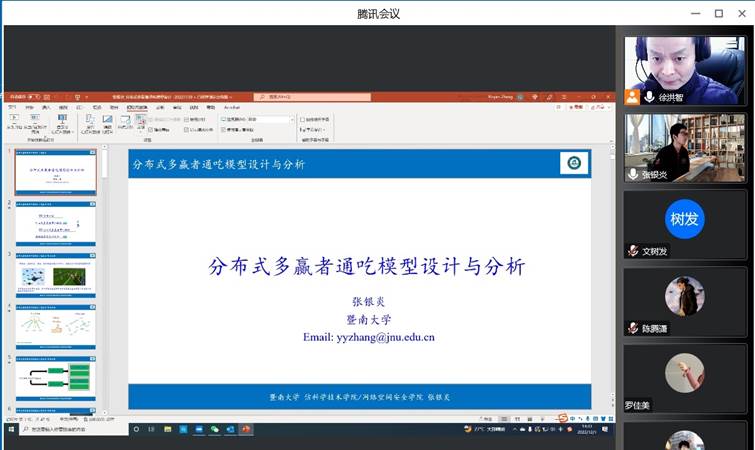755x450 pixels.
Task: Select slide 3 thumbnail in slide panel
Action: [x=55, y=275]
